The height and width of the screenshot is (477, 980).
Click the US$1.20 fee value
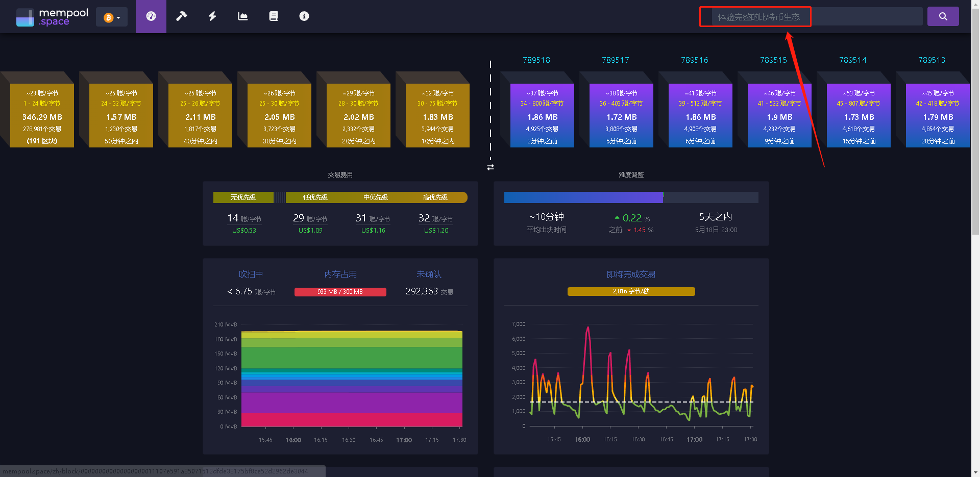(436, 231)
